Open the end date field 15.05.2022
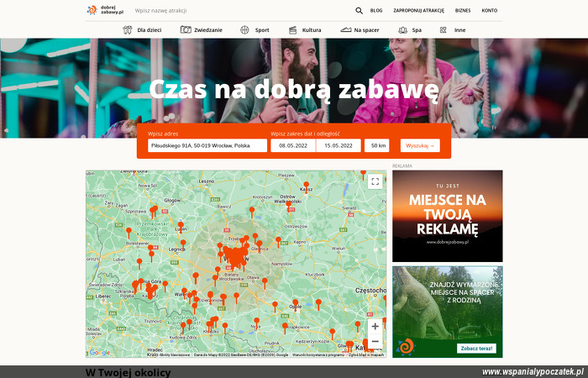 coord(339,145)
